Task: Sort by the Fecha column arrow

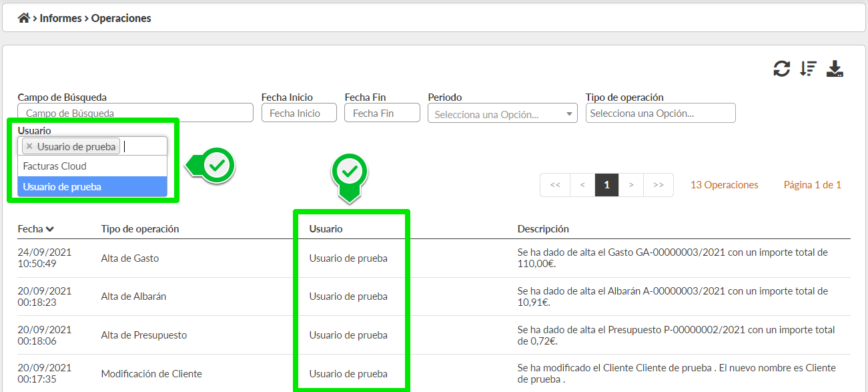Action: click(x=50, y=229)
